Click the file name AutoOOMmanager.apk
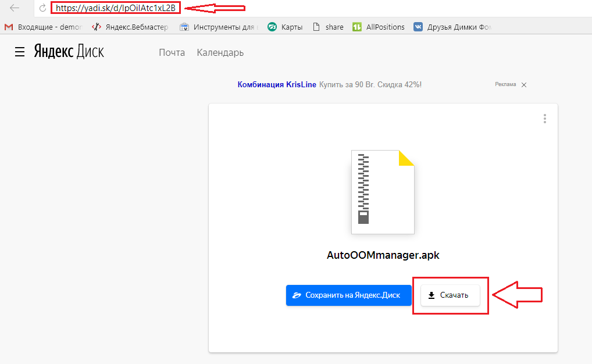Viewport: 592px width, 364px height. click(383, 255)
